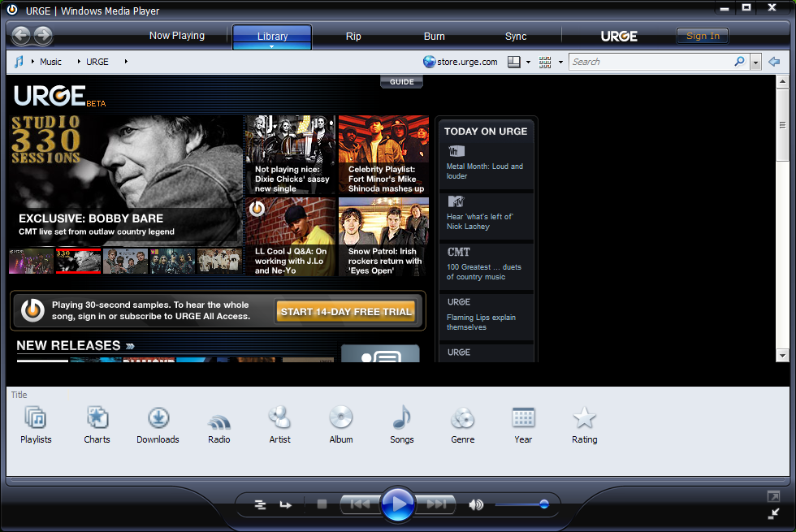Expand the breadcrumb arrow after URGE

[126, 62]
